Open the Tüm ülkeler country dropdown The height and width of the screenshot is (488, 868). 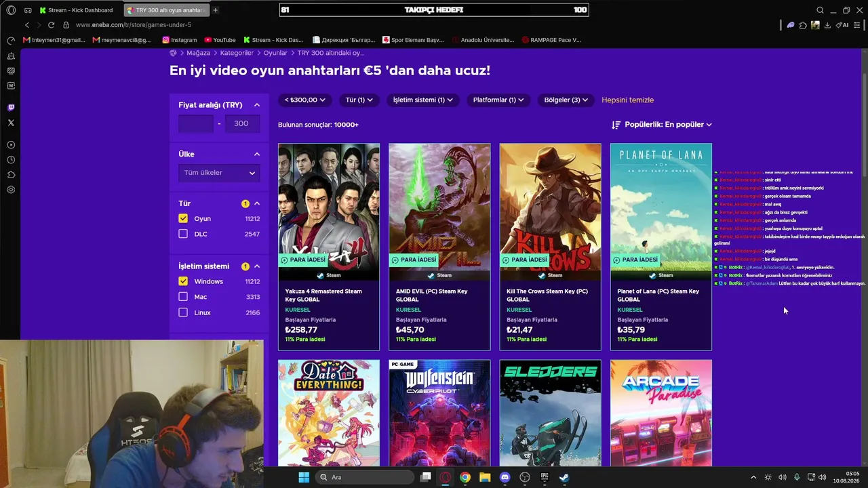click(219, 173)
